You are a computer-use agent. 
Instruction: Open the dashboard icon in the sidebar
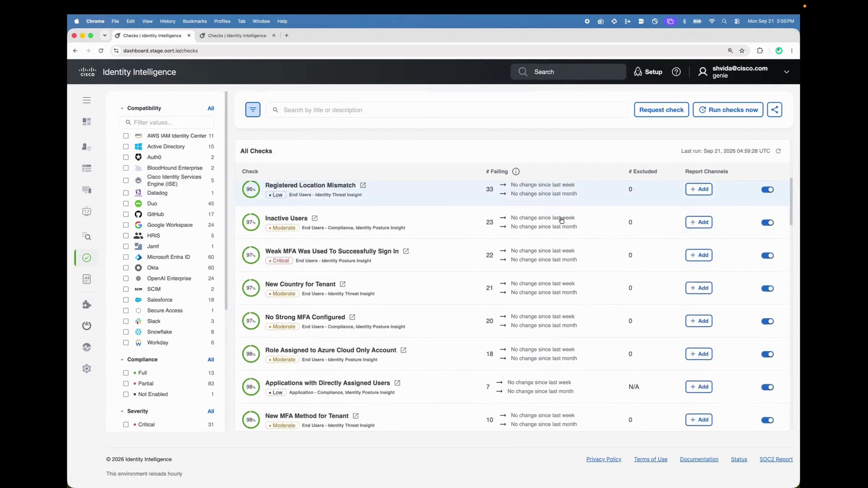87,122
